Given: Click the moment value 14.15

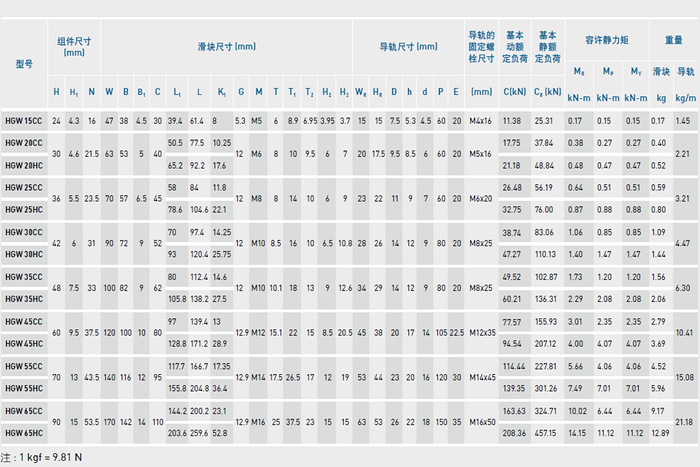Looking at the screenshot, I should pos(577,433).
